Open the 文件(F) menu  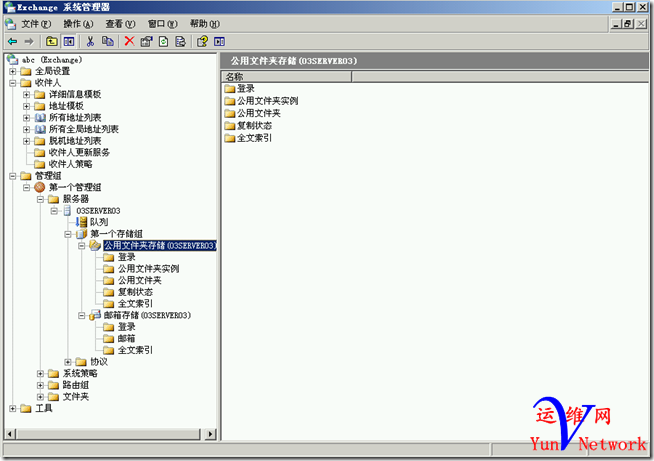(x=36, y=24)
